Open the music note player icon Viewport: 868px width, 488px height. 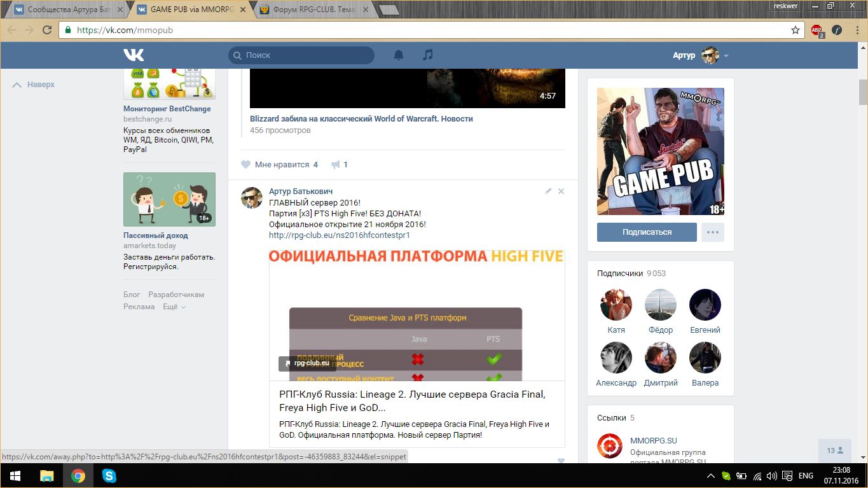click(x=428, y=55)
